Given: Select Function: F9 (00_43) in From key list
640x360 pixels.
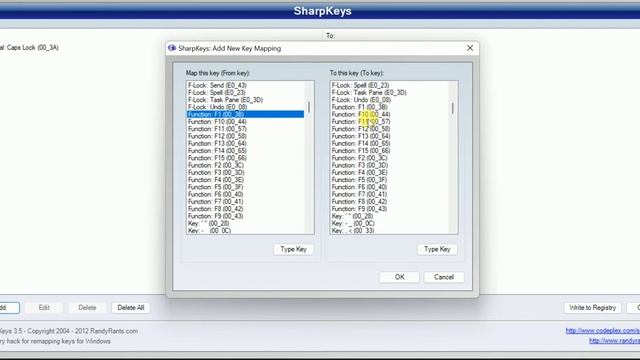Looking at the screenshot, I should coord(245,216).
